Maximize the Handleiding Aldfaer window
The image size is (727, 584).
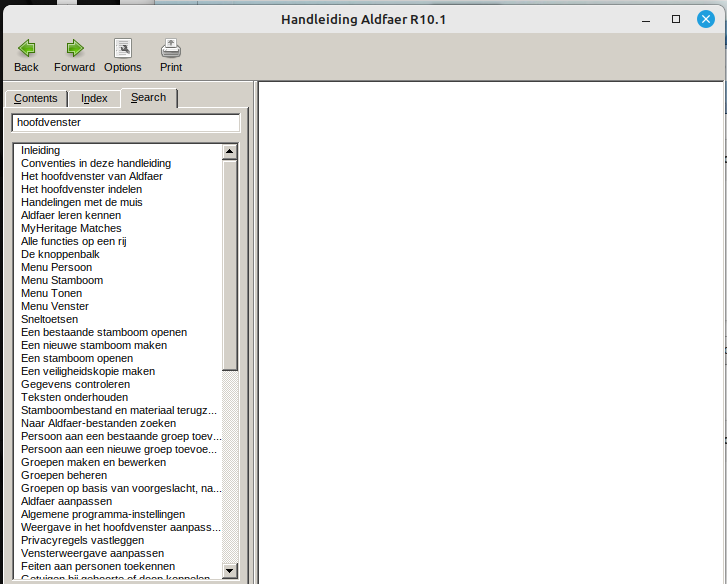pyautogui.click(x=676, y=19)
